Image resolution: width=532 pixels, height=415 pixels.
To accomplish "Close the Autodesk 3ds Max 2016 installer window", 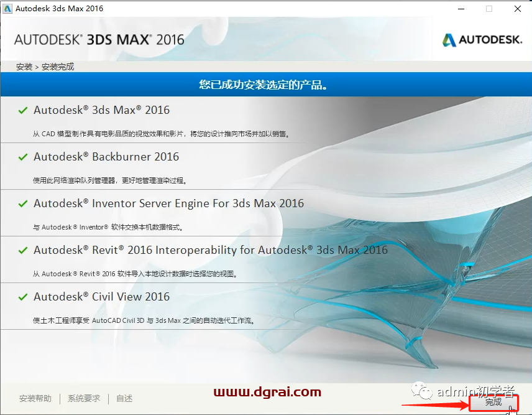I will click(x=518, y=9).
